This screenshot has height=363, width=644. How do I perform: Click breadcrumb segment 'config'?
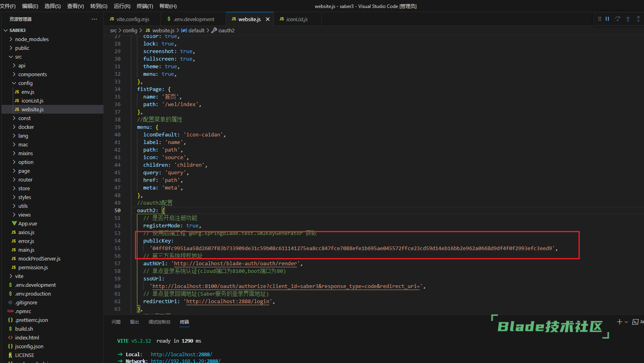(x=130, y=30)
